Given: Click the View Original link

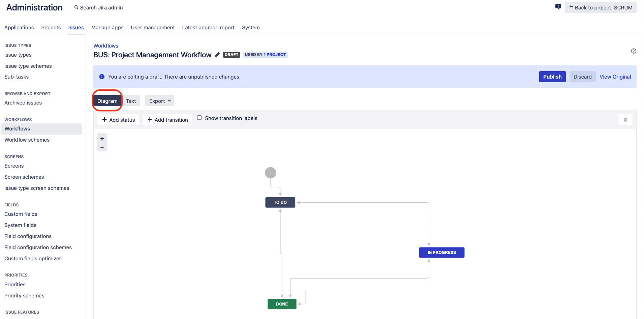Looking at the screenshot, I should pos(615,77).
